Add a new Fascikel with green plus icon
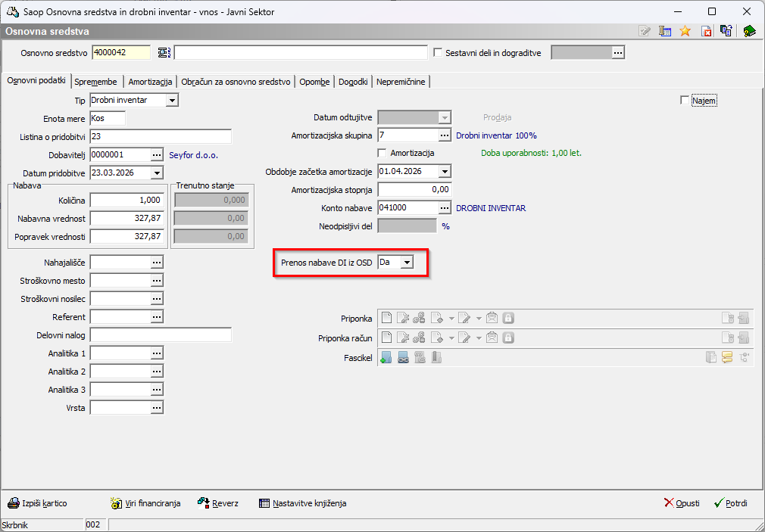Viewport: 765px width, 532px height. point(386,358)
